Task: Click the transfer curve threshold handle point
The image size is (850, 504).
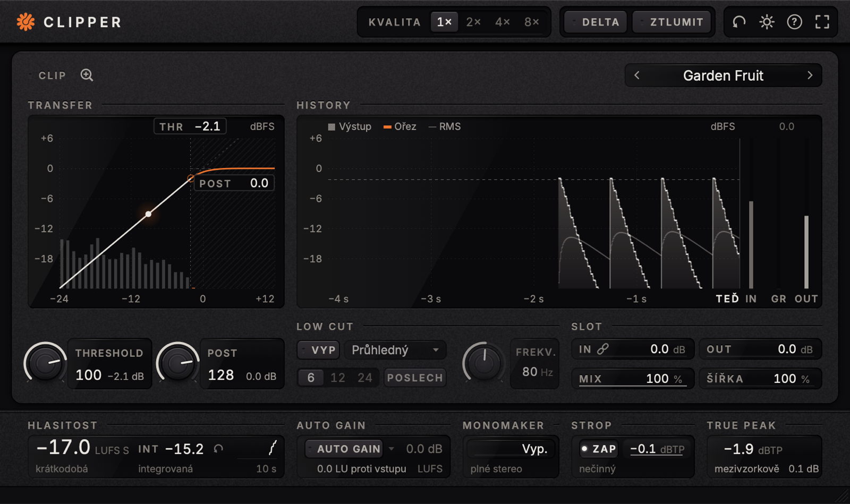Action: [191, 178]
